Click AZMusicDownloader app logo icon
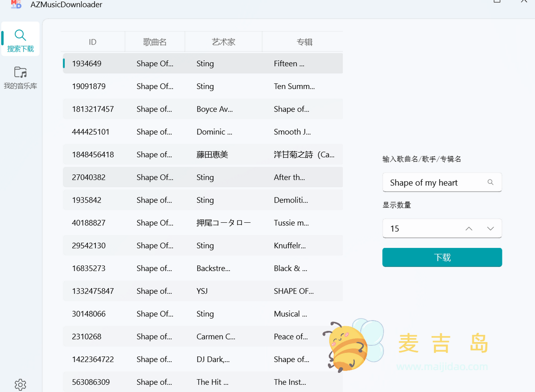Image resolution: width=535 pixels, height=392 pixels. pos(16,4)
